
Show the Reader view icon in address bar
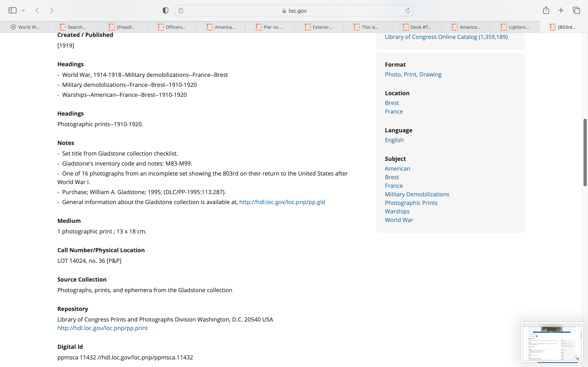point(181,10)
